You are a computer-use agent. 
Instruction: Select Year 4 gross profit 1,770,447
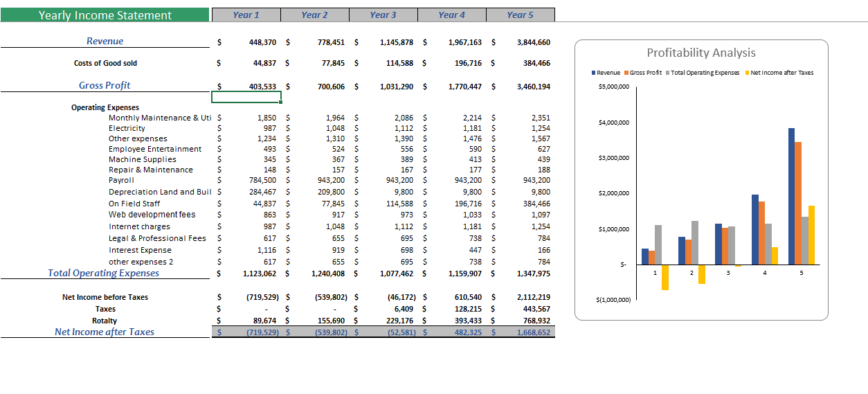tap(464, 87)
